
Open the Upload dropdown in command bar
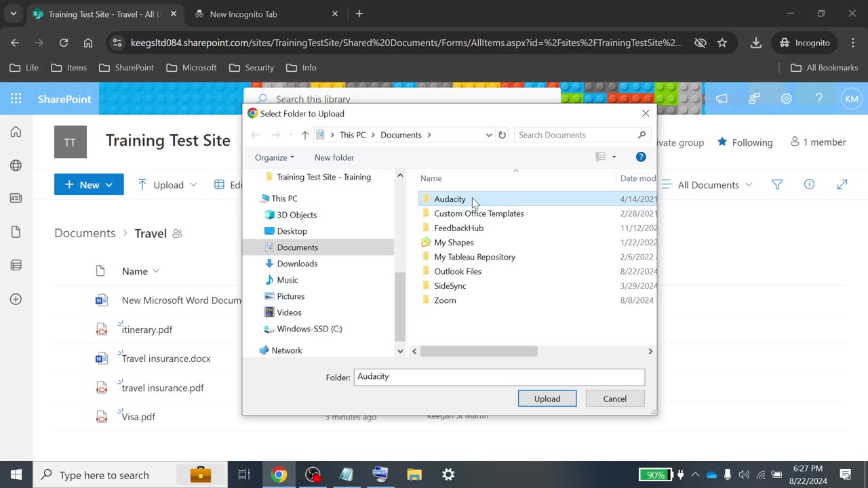(167, 184)
